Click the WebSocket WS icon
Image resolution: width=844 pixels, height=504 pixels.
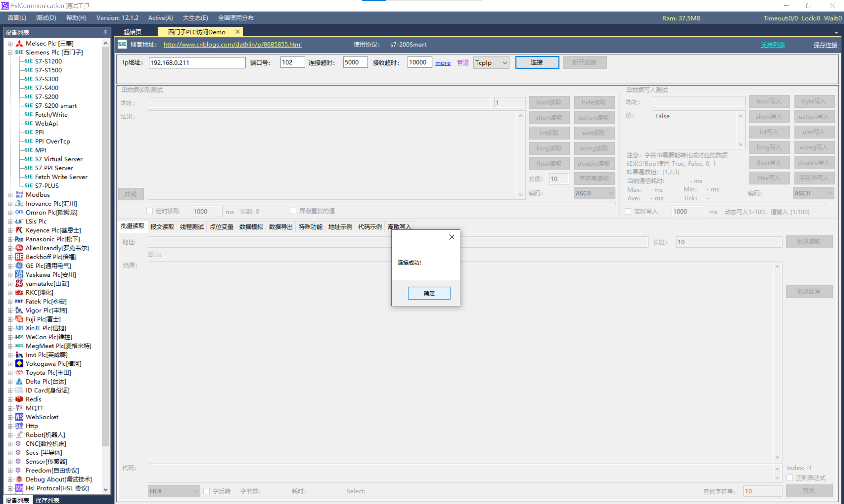(x=19, y=417)
